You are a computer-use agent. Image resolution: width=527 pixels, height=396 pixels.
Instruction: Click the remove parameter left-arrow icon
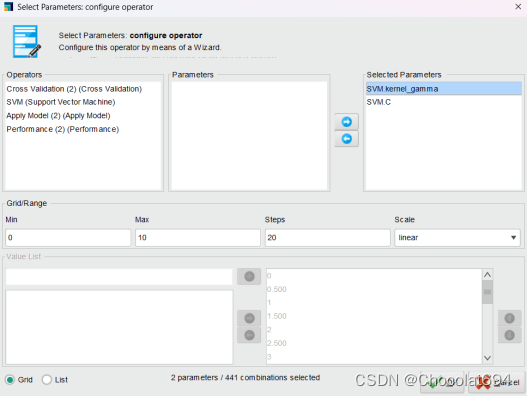coord(347,138)
